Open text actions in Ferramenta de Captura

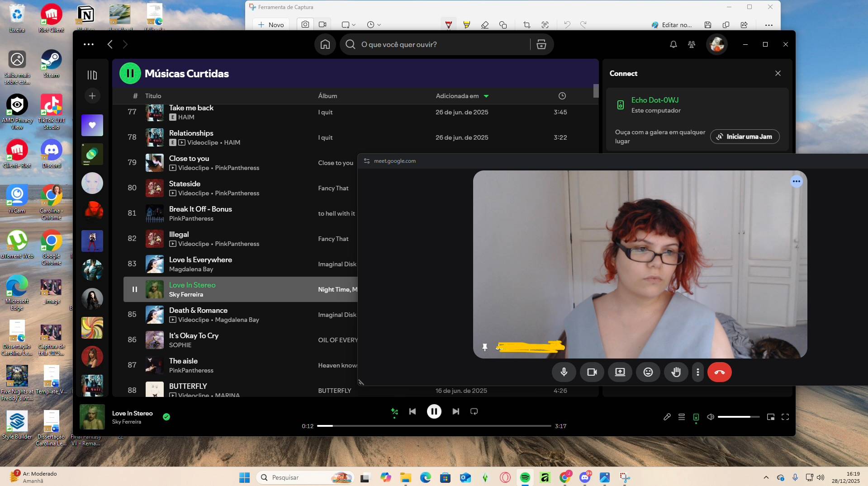tap(545, 25)
